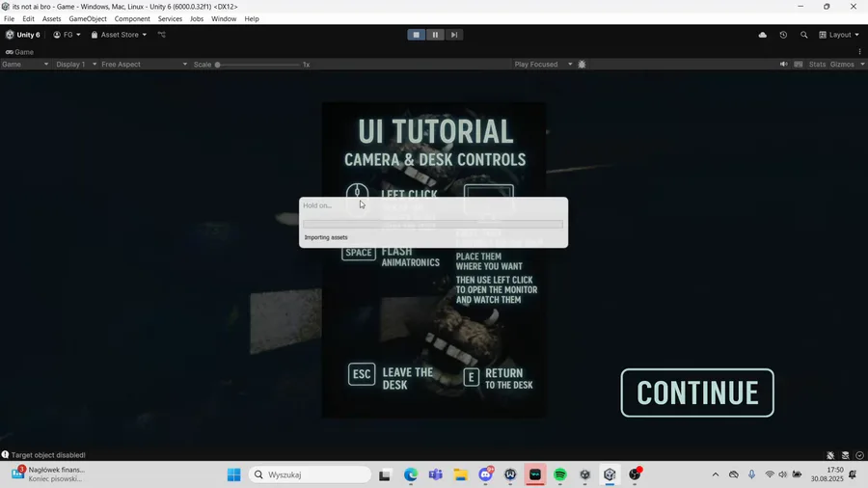This screenshot has height=488, width=868.
Task: Open the notifications bell icon
Action: 853,474
